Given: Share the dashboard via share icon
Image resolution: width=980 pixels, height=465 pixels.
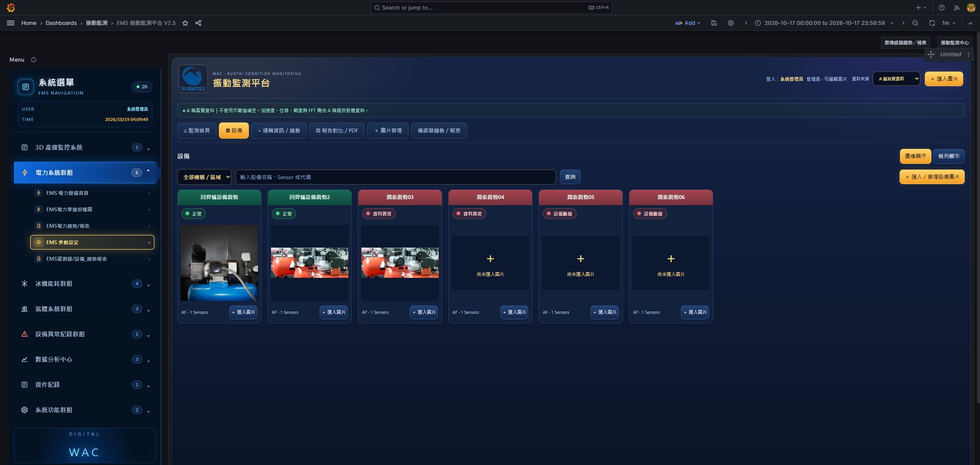Looking at the screenshot, I should tap(198, 23).
